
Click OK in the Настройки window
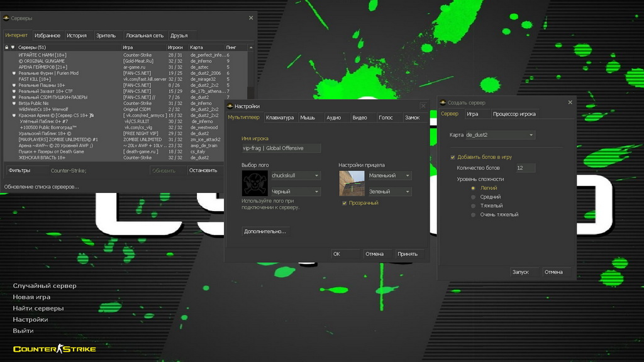coord(345,254)
